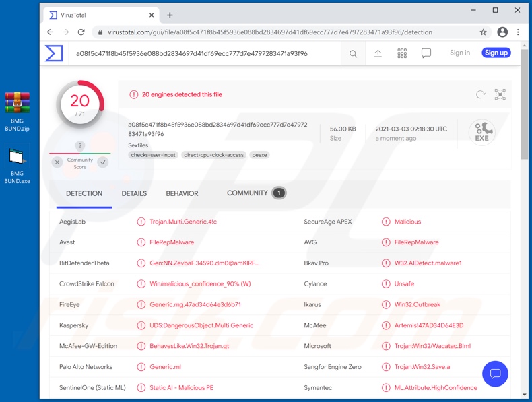Viewport: 532px width, 402px height.
Task: Click the CrowdStrike Falcon engine name
Action: click(87, 284)
